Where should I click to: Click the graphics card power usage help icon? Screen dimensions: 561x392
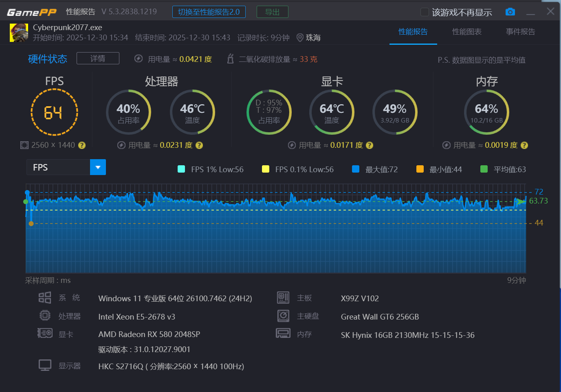pyautogui.click(x=370, y=145)
